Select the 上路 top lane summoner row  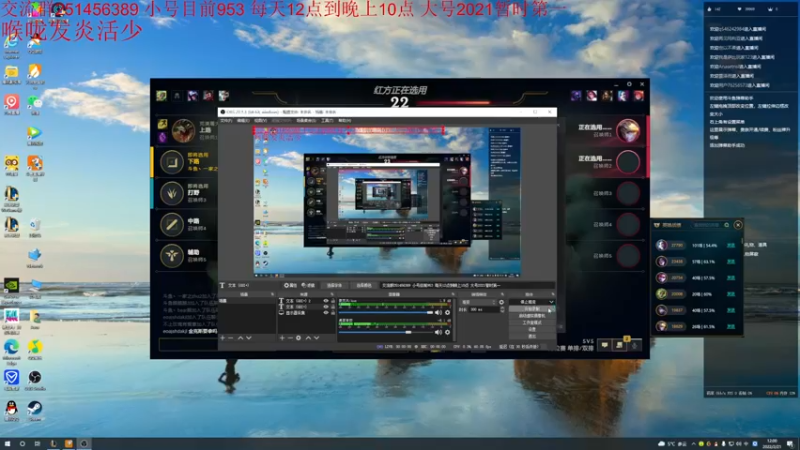tap(186, 131)
